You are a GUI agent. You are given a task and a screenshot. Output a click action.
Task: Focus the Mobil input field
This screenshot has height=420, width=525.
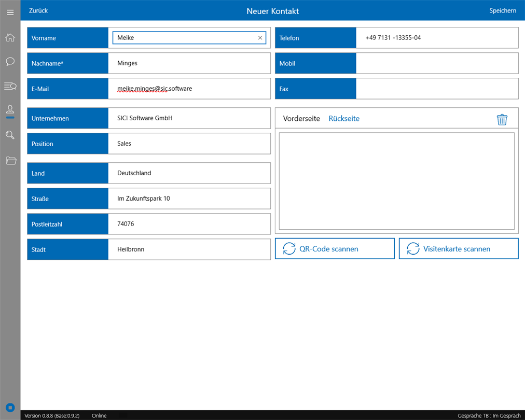[437, 63]
